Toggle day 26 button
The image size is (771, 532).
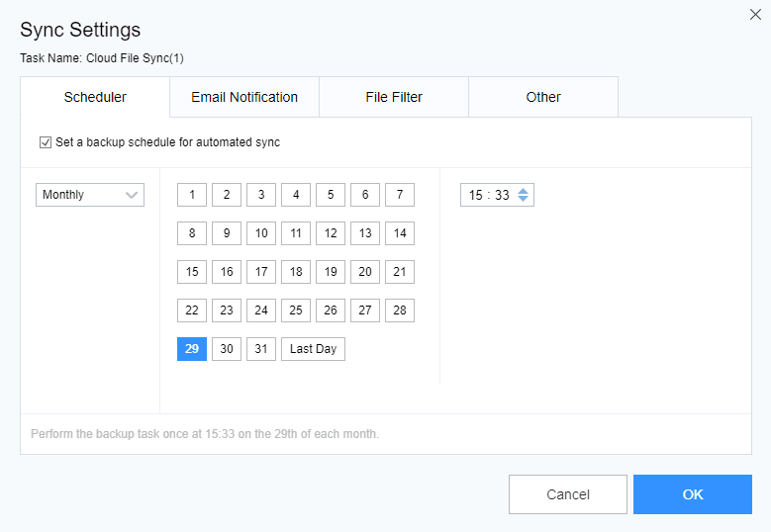click(331, 310)
